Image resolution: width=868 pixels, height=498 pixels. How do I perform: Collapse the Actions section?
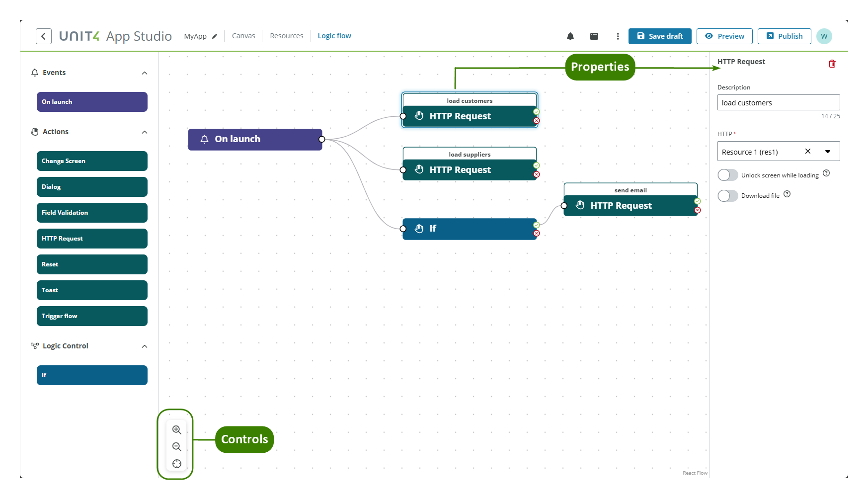click(x=144, y=132)
